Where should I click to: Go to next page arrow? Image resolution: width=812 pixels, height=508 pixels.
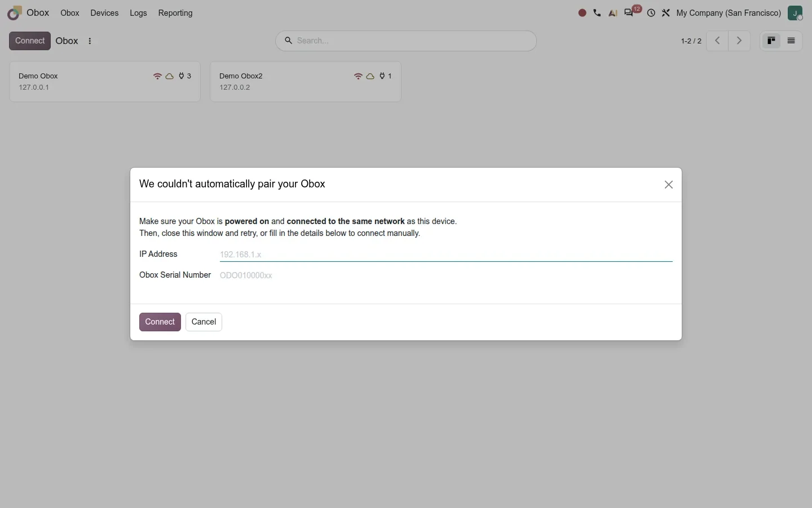739,41
